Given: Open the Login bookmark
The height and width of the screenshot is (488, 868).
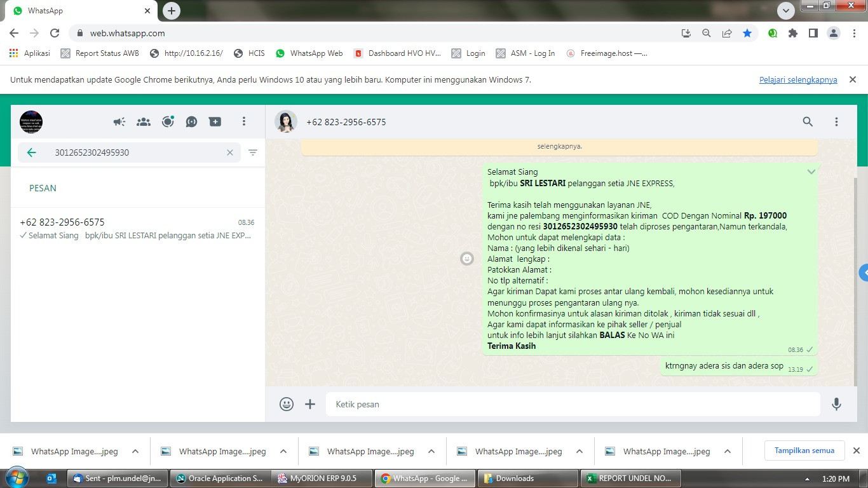Looking at the screenshot, I should click(x=468, y=53).
